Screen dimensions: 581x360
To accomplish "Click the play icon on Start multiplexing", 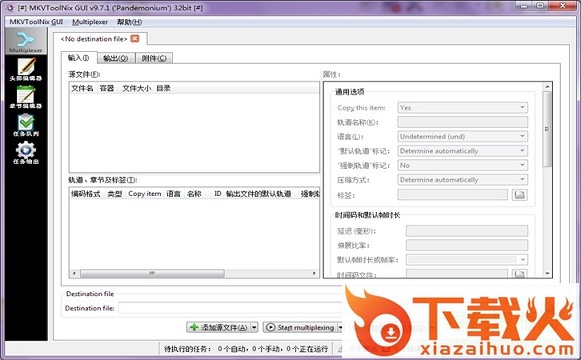I will tap(271, 327).
